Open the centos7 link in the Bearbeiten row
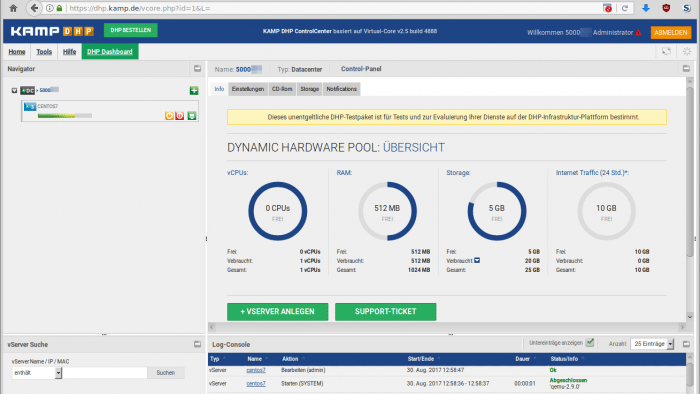The image size is (700, 394). [256, 370]
